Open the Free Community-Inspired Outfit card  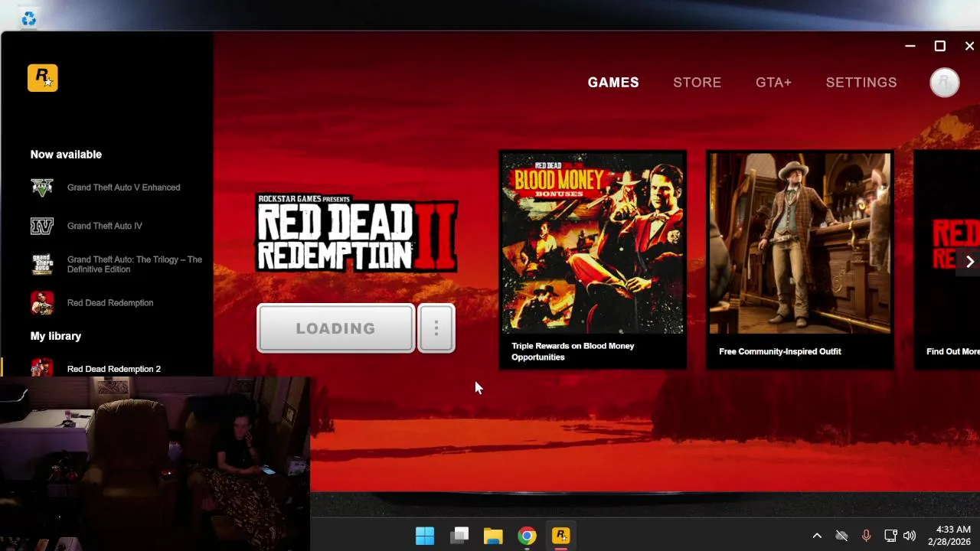799,259
